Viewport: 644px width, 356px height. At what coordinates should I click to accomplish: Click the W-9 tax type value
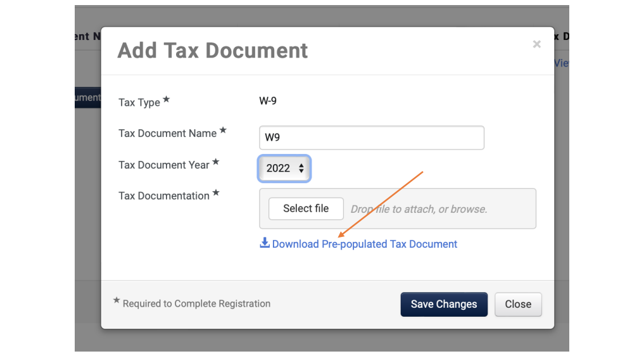pos(268,101)
